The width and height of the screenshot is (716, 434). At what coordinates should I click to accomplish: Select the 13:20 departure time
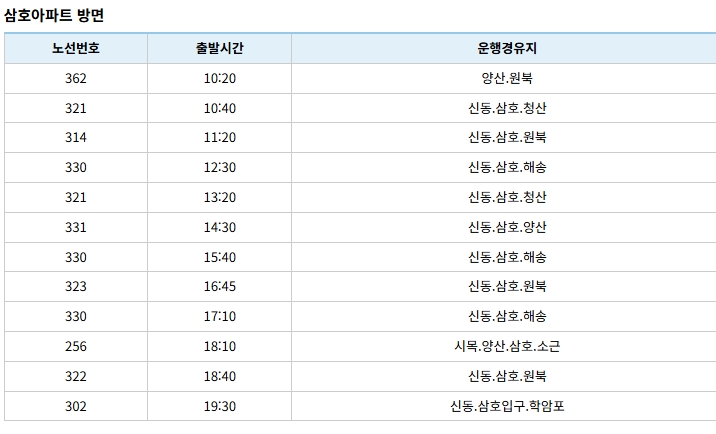click(220, 197)
